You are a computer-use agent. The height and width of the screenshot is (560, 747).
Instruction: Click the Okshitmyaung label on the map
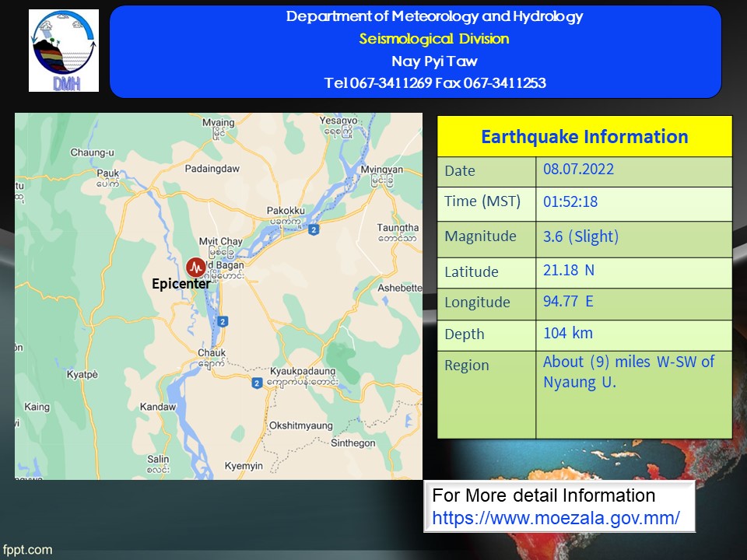(301, 425)
